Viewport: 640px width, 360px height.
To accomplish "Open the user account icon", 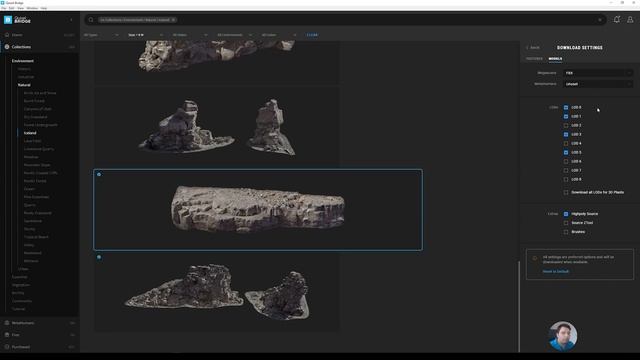I will tap(630, 19).
